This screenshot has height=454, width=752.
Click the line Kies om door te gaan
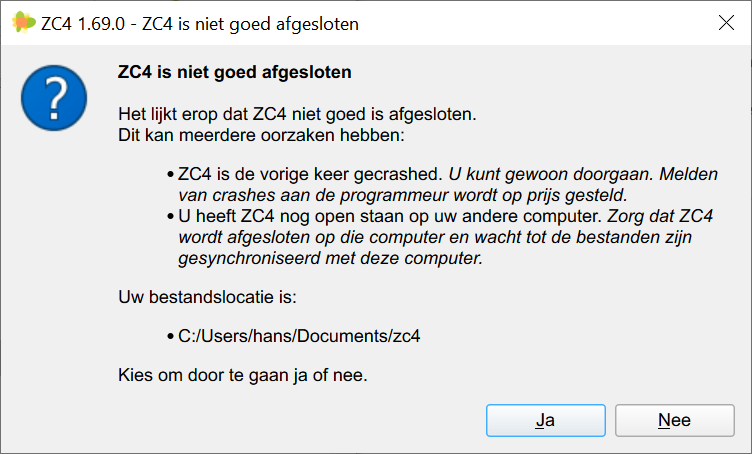(x=243, y=375)
